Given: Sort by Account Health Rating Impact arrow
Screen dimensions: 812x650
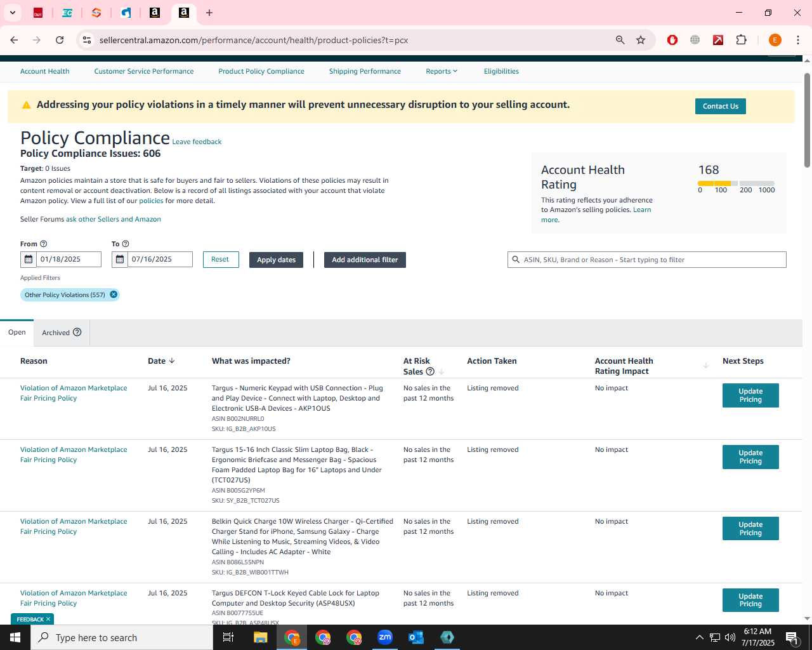Looking at the screenshot, I should pyautogui.click(x=706, y=366).
